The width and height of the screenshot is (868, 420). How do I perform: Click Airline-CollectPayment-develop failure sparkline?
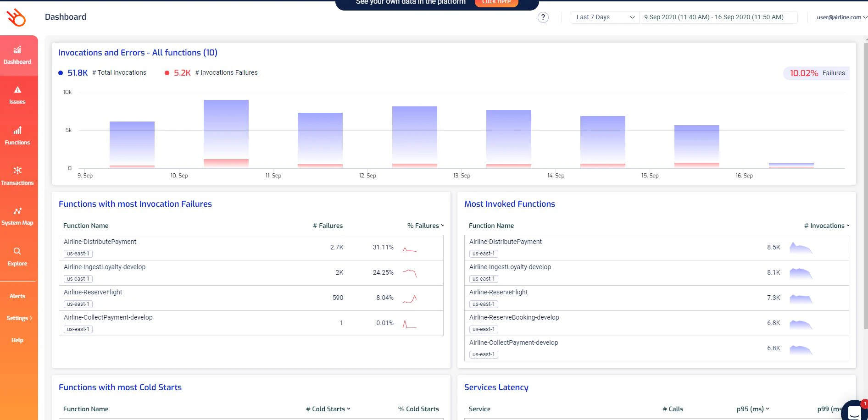click(x=410, y=324)
